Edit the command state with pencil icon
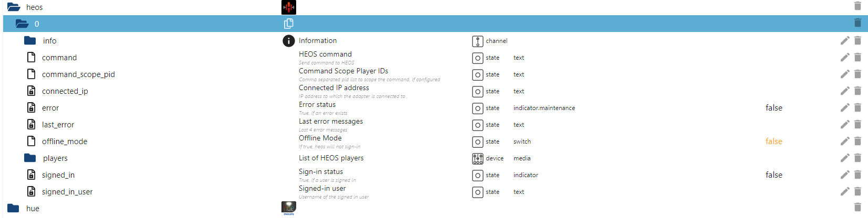Viewport: 868px width, 218px height. (x=844, y=57)
